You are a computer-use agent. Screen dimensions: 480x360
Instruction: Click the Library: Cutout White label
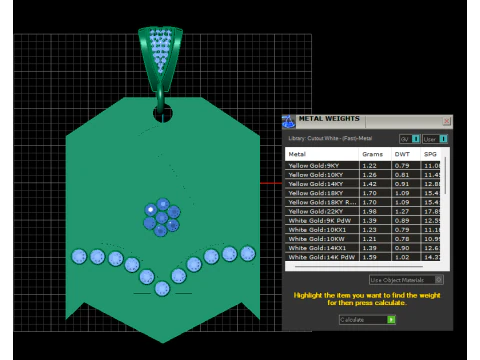pos(330,138)
